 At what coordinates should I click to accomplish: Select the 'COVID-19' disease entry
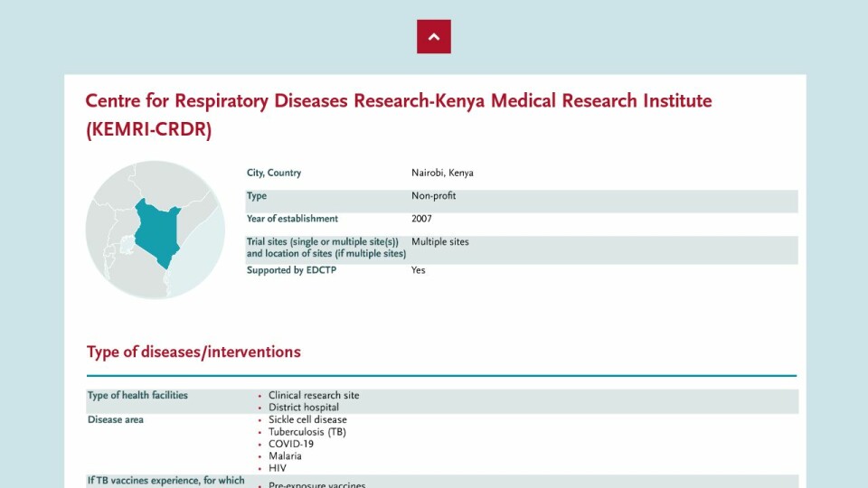291,445
